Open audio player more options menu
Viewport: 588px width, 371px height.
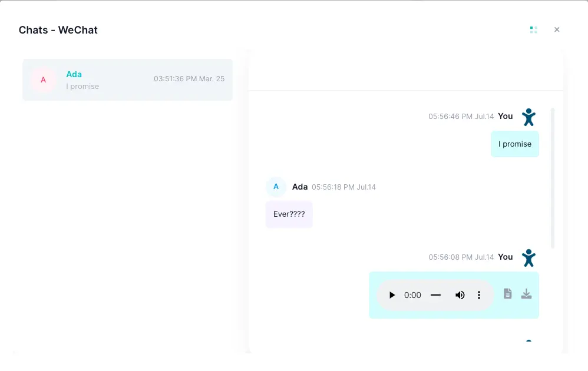coord(479,295)
